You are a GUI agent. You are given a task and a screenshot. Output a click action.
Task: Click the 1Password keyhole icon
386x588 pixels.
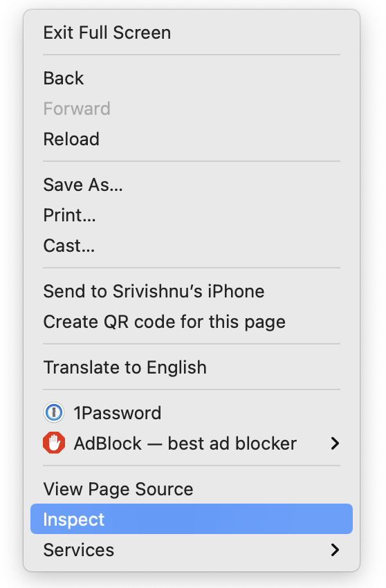[x=54, y=412]
